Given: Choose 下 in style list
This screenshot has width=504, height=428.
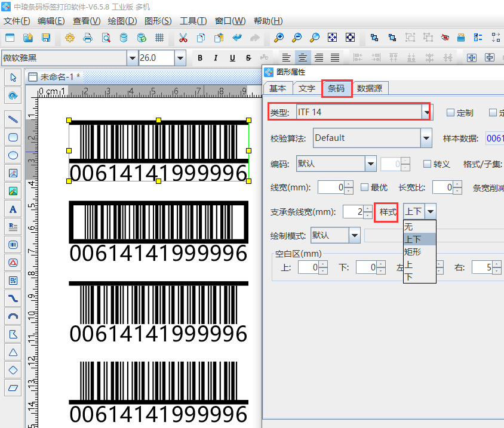Looking at the screenshot, I should [419, 276].
